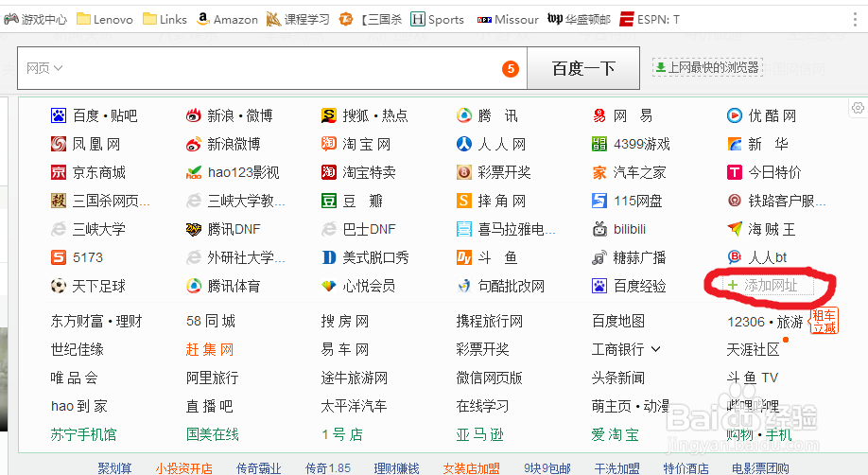
Task: Open the 58同城 link
Action: tap(211, 321)
